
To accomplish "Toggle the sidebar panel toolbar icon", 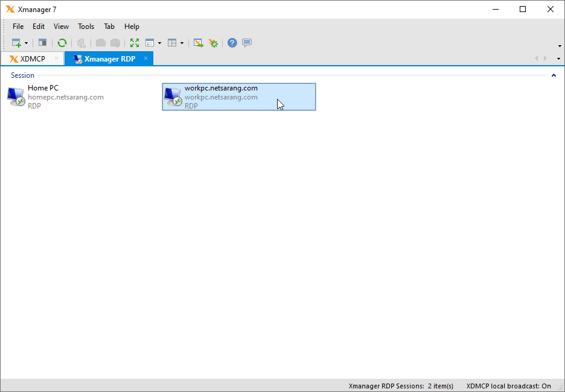I will (42, 43).
